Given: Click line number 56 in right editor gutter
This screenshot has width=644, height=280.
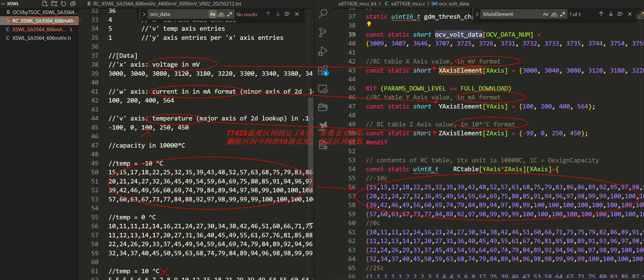Looking at the screenshot, I should [x=352, y=187].
